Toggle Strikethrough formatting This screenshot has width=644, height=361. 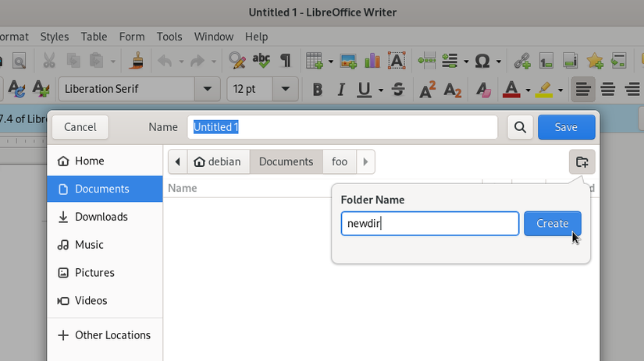click(x=398, y=89)
